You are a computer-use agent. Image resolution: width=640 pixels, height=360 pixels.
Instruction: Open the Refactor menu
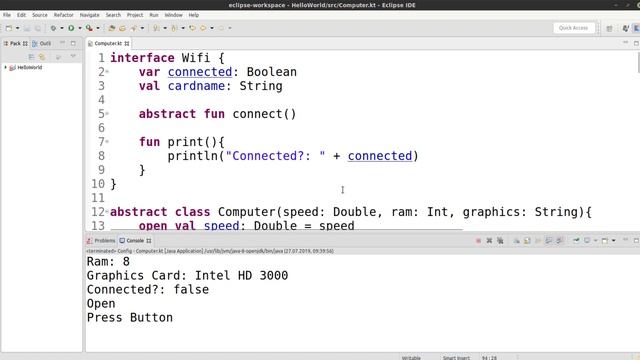(64, 15)
